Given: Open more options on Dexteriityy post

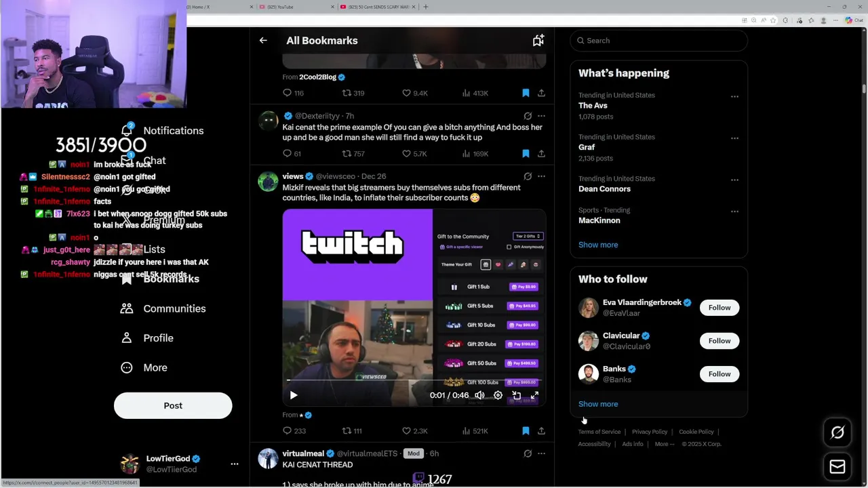Looking at the screenshot, I should [x=541, y=116].
